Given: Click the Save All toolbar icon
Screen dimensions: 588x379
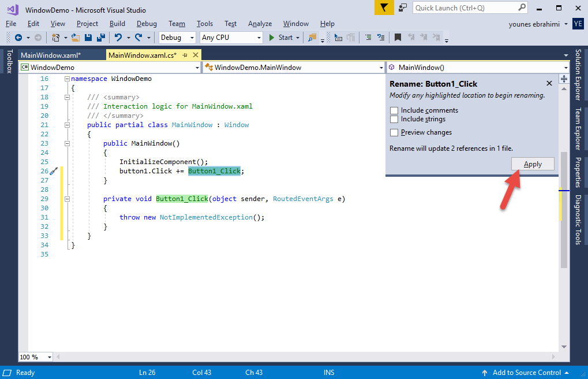Looking at the screenshot, I should coord(100,38).
